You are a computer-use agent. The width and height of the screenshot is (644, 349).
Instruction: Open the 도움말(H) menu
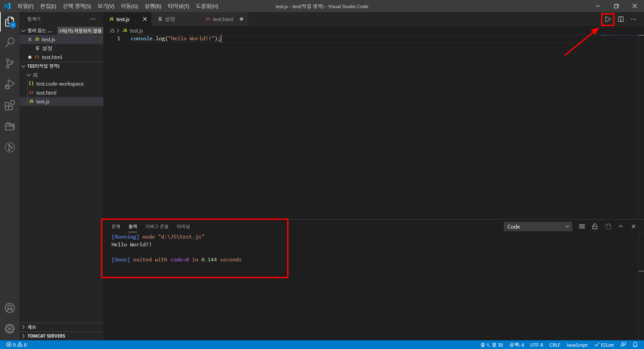click(207, 6)
